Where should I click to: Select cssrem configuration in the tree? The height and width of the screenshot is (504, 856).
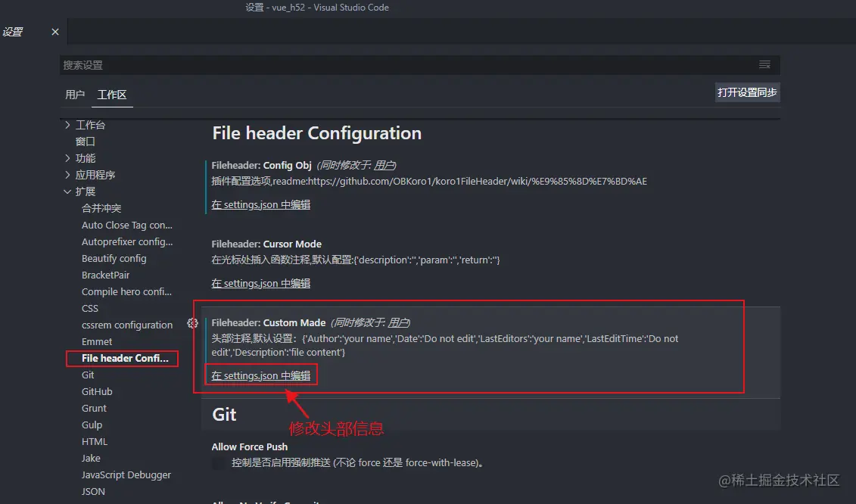[126, 325]
